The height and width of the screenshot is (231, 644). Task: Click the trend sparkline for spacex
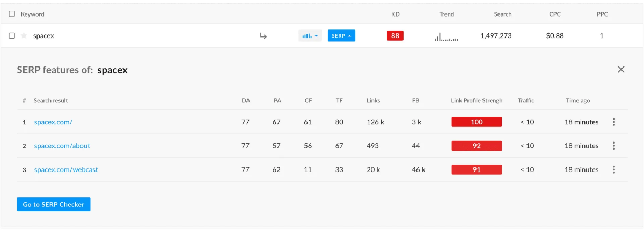tap(447, 36)
